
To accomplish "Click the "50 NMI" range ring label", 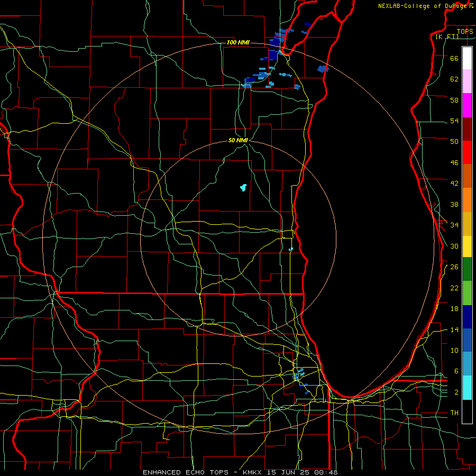I will tap(238, 140).
